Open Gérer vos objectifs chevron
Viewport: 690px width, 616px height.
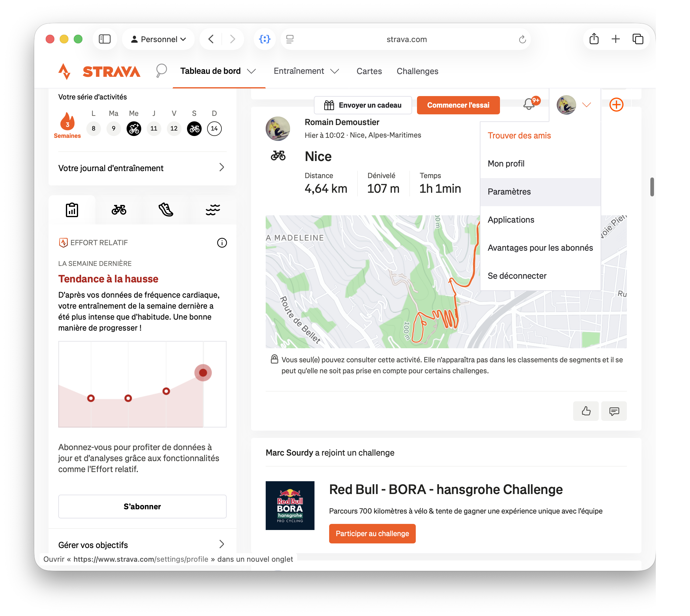pos(222,544)
